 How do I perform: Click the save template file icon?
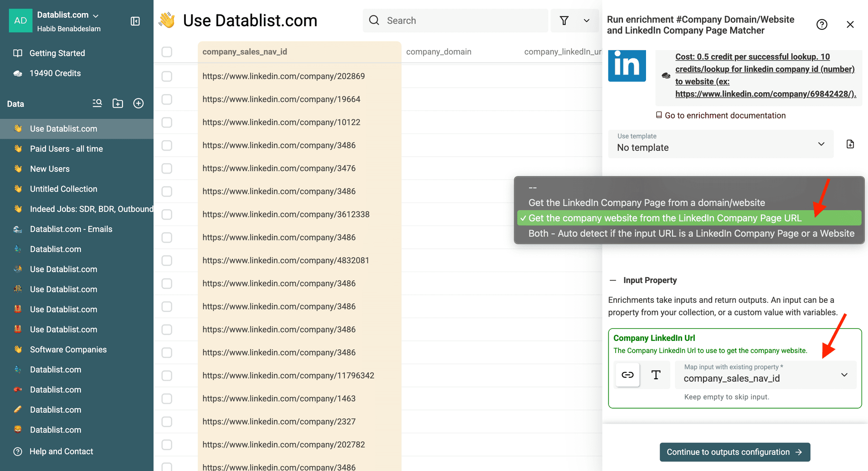point(850,144)
